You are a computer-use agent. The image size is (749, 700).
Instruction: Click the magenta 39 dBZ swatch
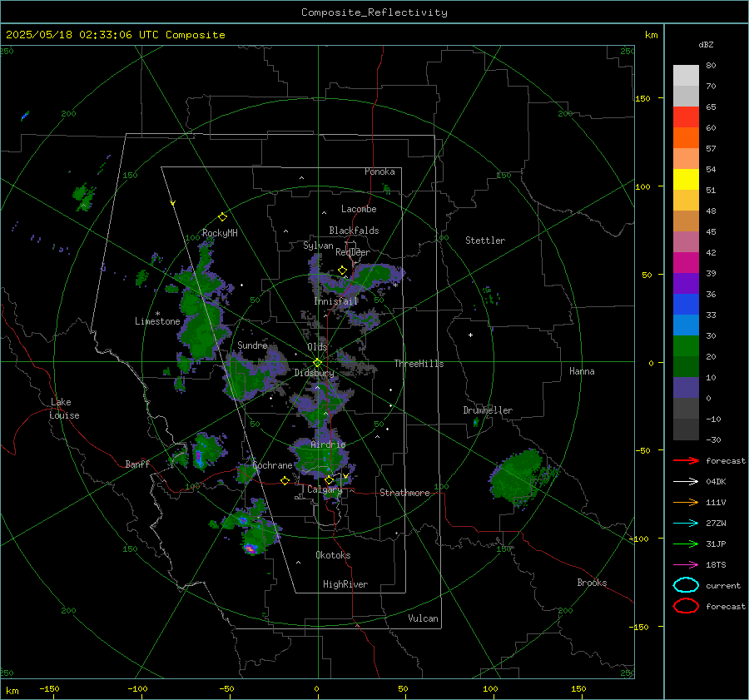coord(686,263)
